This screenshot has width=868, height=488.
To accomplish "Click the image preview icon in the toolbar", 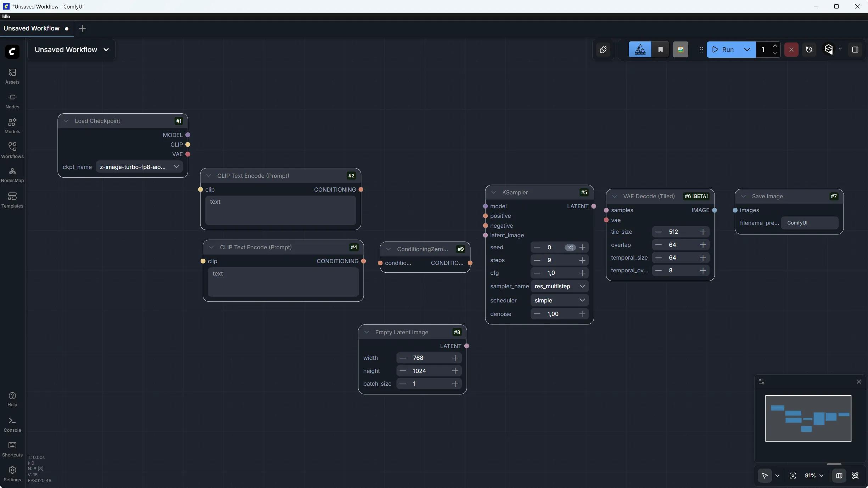I will (x=681, y=50).
